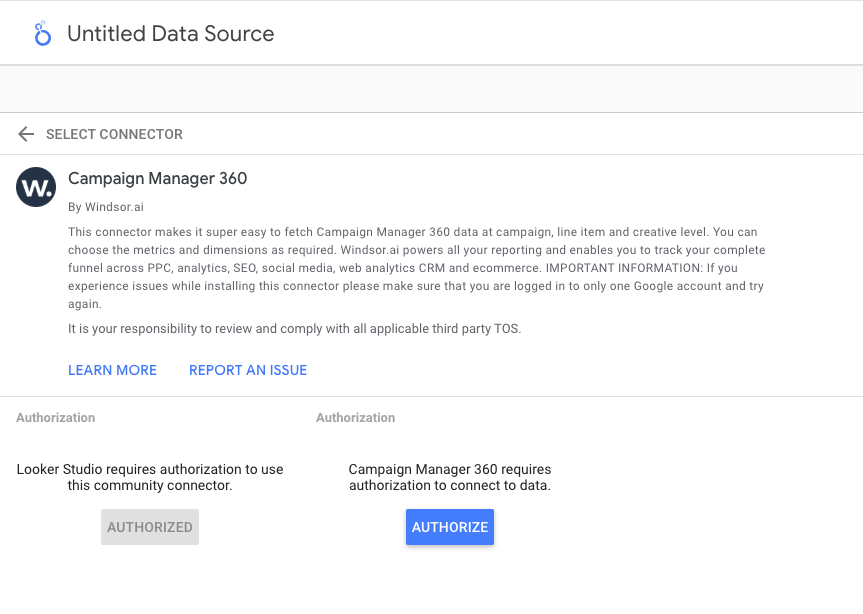Screen dimensions: 863x614
Task: Select the SELECT CONNECTOR label
Action: pyautogui.click(x=114, y=134)
